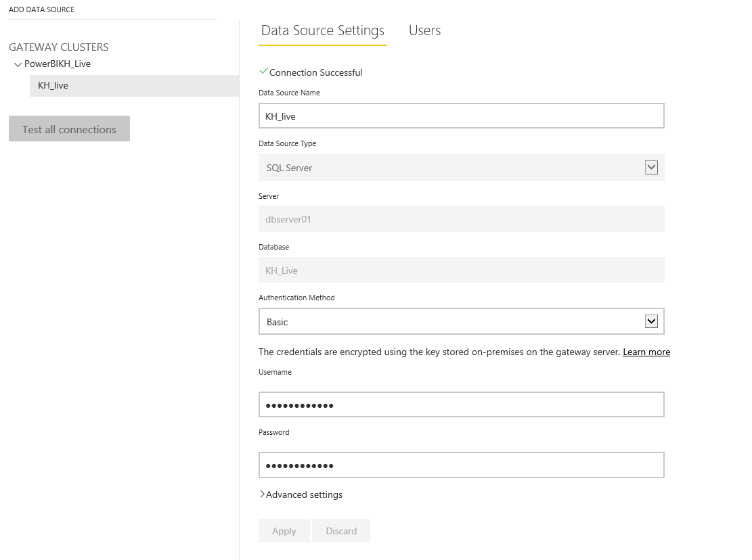Click Test all connections button
This screenshot has height=560, width=752.
click(69, 129)
